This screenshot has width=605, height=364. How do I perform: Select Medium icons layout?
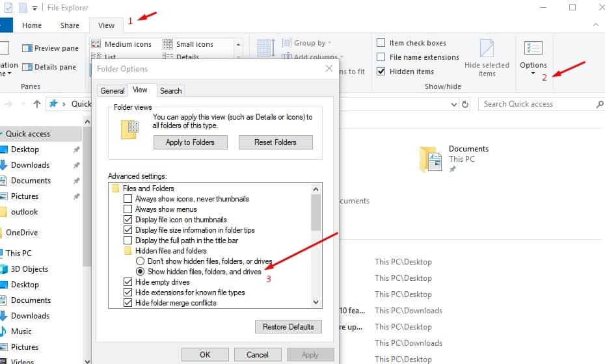(122, 44)
